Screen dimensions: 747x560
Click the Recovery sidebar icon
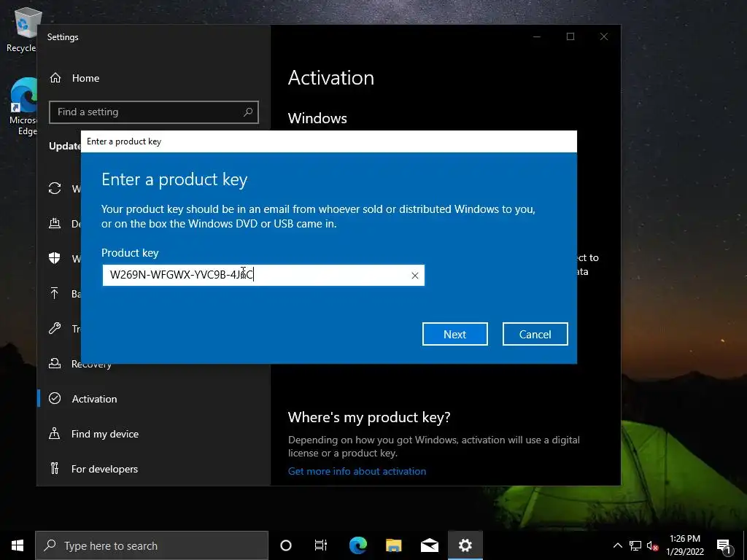55,363
